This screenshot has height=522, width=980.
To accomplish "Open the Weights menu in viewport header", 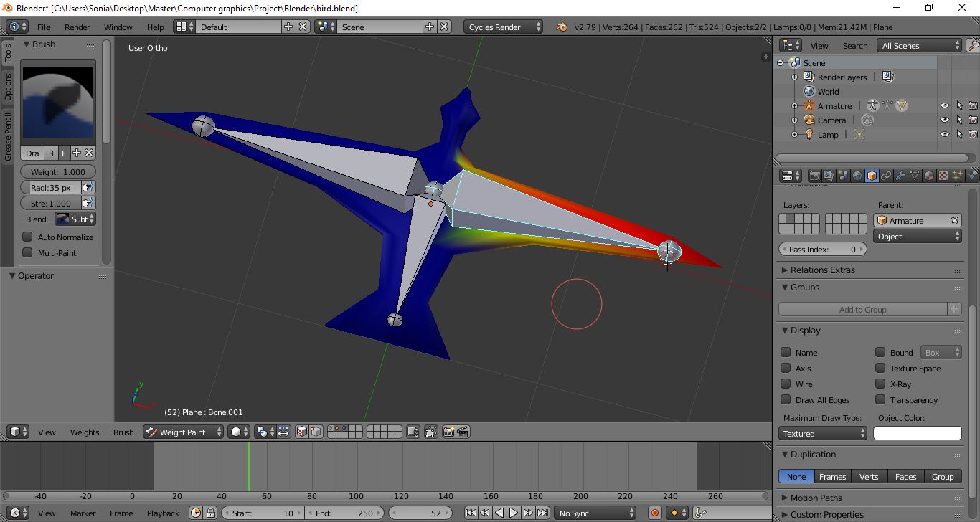I will tap(85, 432).
